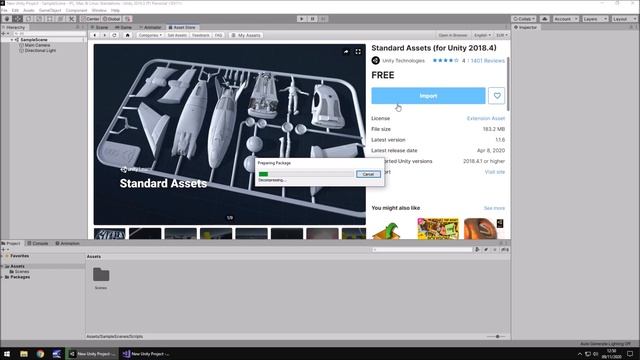The image size is (640, 360).
Task: Switch to the Animation tab
Action: (x=67, y=243)
